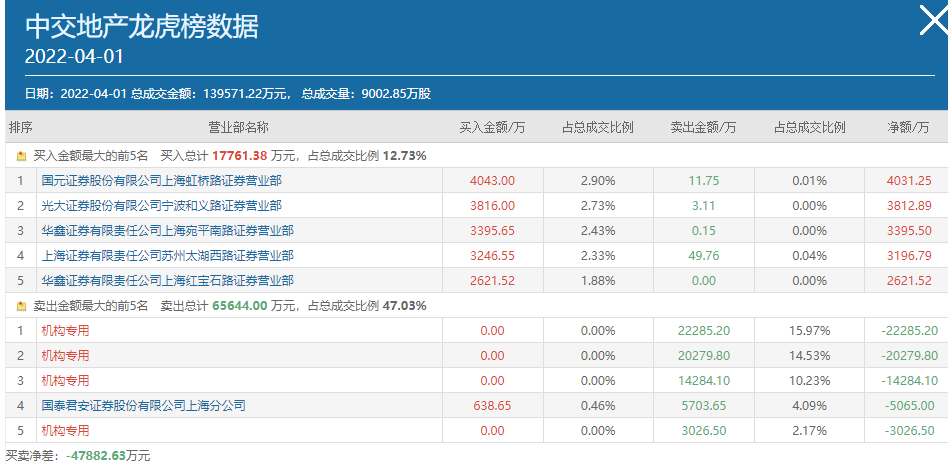Close the 龙虎榜 data popup
This screenshot has height=464, width=948.
[x=931, y=21]
